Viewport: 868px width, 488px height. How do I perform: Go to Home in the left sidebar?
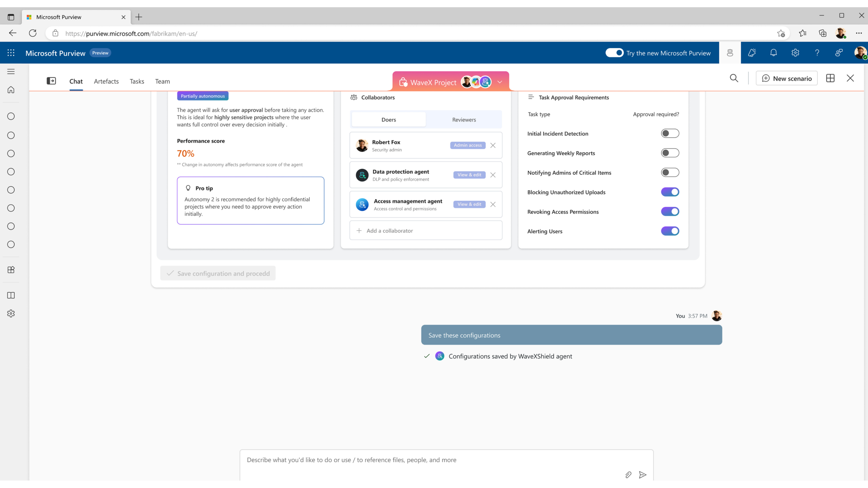(11, 90)
